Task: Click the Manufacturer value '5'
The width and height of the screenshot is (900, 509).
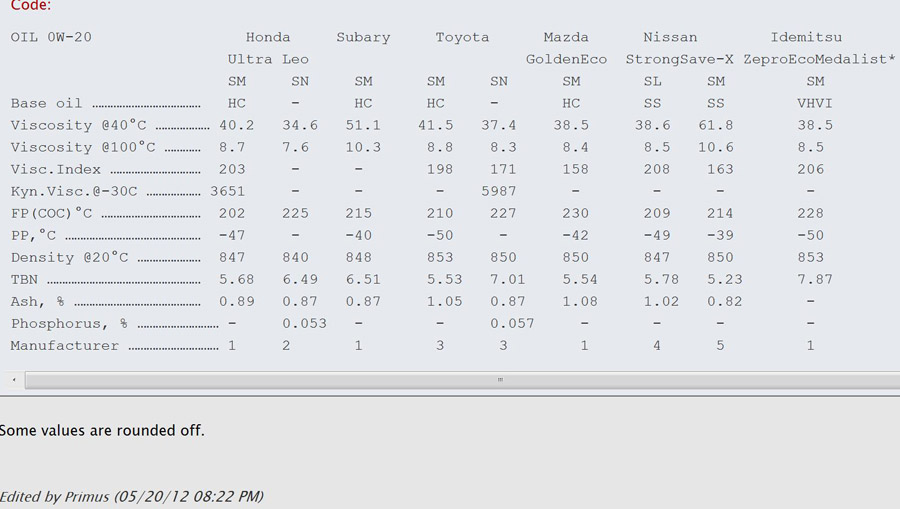Action: (x=720, y=345)
